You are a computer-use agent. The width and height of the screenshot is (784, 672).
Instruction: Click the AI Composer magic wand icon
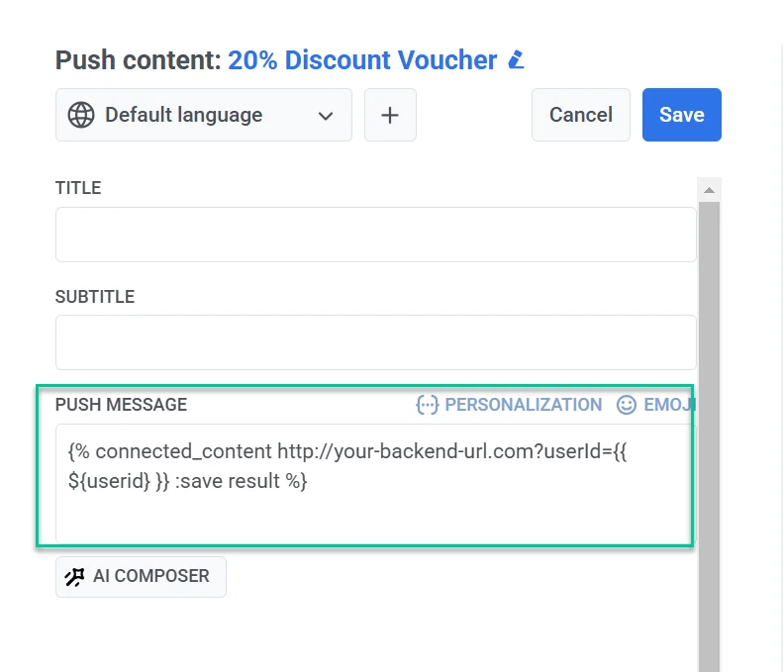click(75, 577)
